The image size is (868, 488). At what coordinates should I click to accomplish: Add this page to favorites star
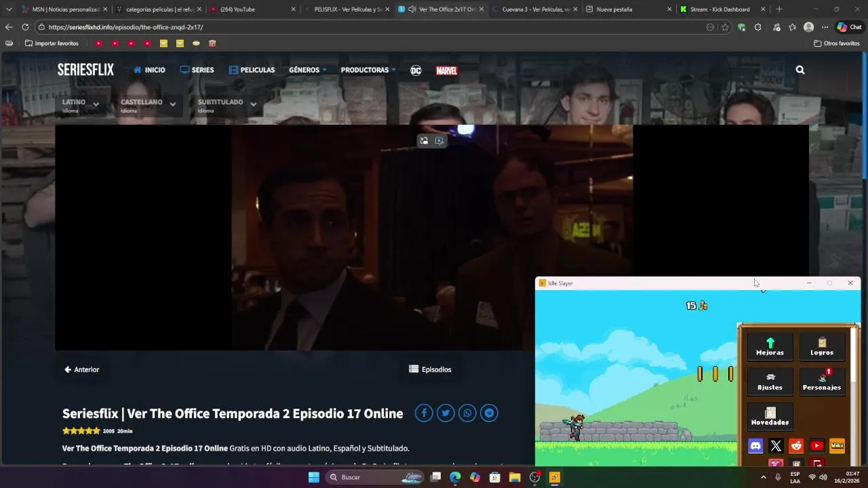725,27
